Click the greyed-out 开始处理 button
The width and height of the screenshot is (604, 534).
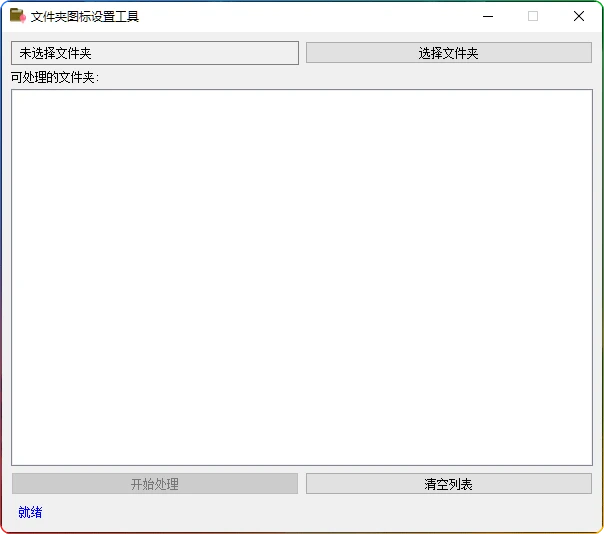pos(155,484)
